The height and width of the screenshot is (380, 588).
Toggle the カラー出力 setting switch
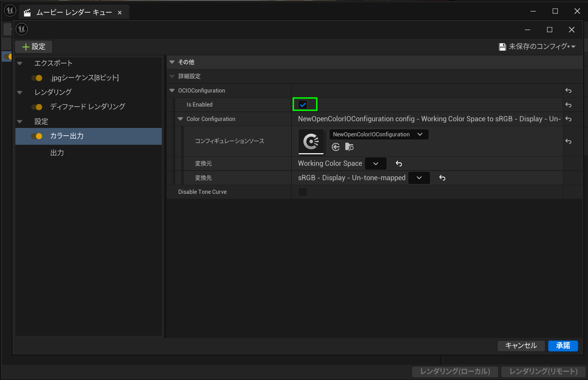pyautogui.click(x=37, y=136)
